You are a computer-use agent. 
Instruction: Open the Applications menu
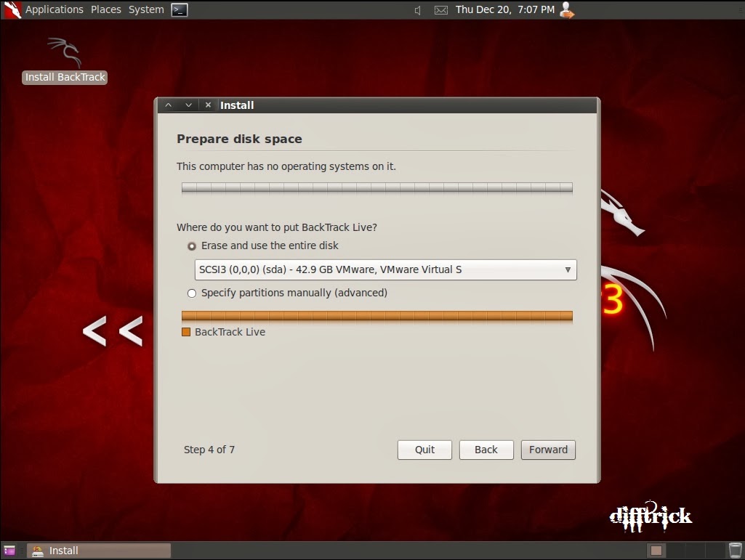[x=55, y=9]
